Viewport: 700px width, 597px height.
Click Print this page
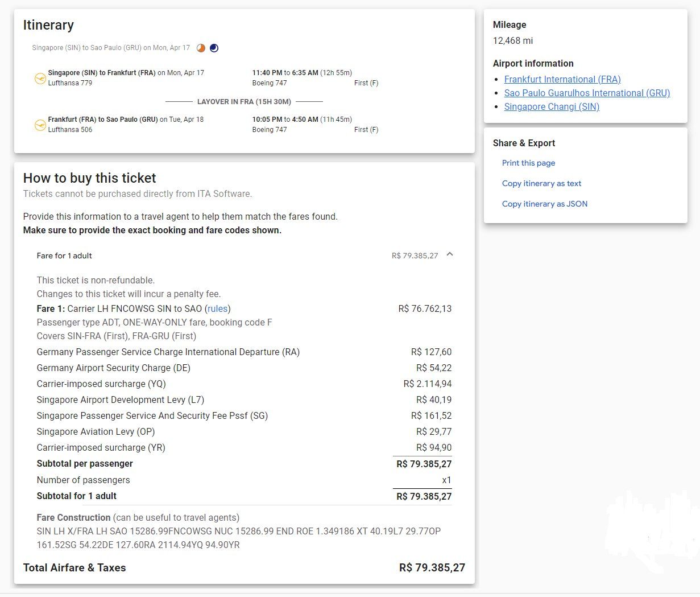point(528,163)
